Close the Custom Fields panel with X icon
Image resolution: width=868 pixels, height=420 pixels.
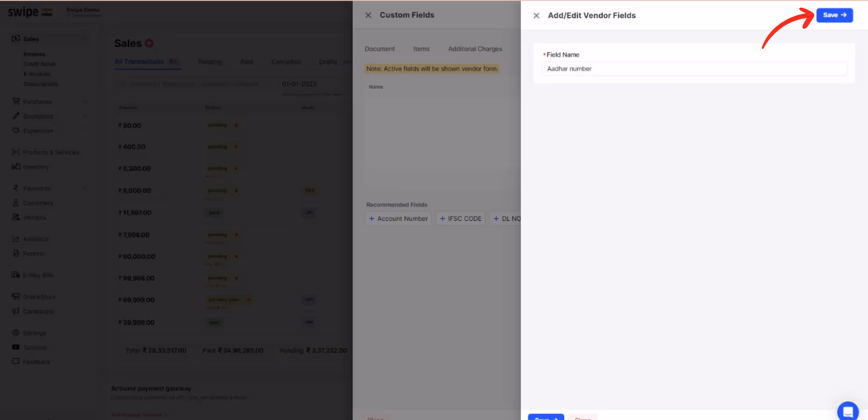368,15
